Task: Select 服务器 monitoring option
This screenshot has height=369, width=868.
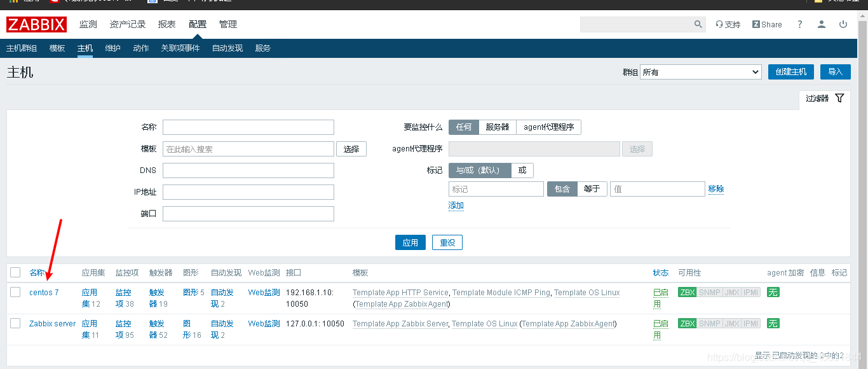Action: click(x=498, y=127)
